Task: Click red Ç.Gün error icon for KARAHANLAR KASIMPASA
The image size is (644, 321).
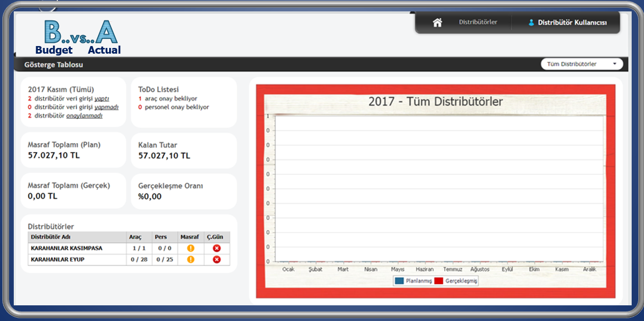Action: (217, 248)
